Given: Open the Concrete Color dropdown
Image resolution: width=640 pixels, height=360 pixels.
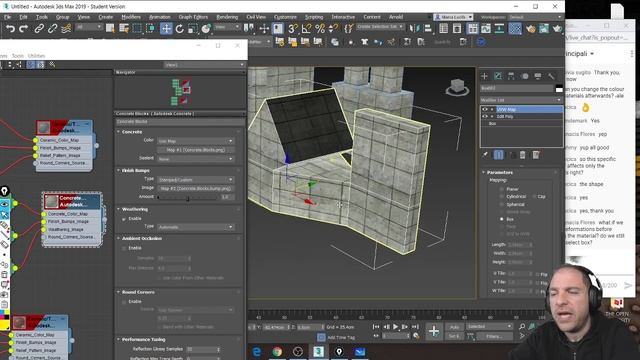Looking at the screenshot, I should [196, 141].
